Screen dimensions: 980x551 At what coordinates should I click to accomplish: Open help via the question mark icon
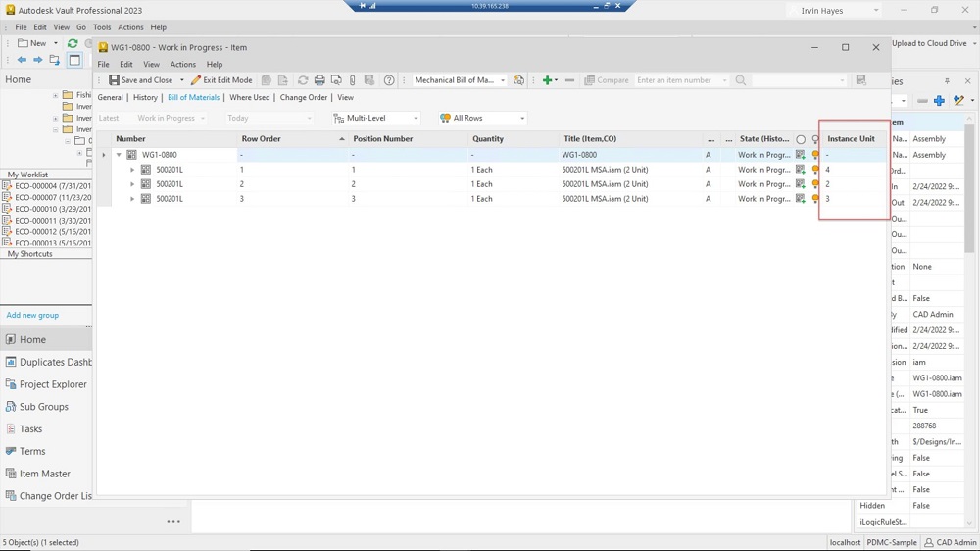pos(389,80)
